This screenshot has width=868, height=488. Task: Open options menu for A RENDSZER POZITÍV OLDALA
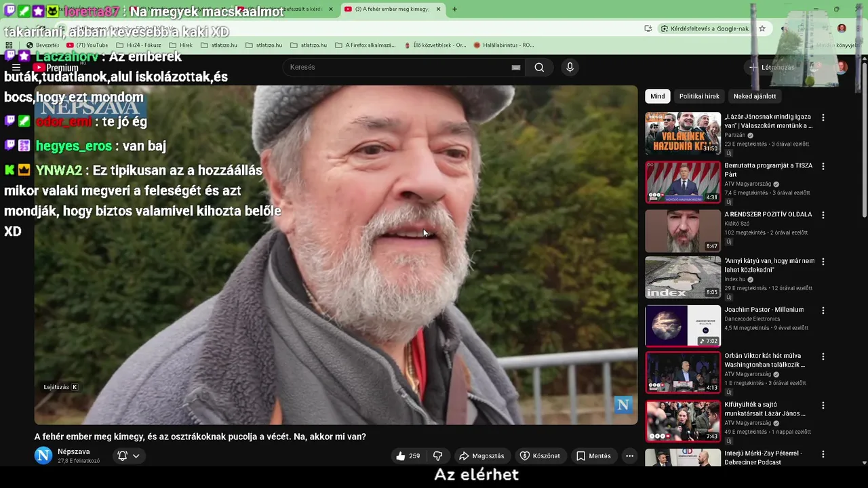823,215
